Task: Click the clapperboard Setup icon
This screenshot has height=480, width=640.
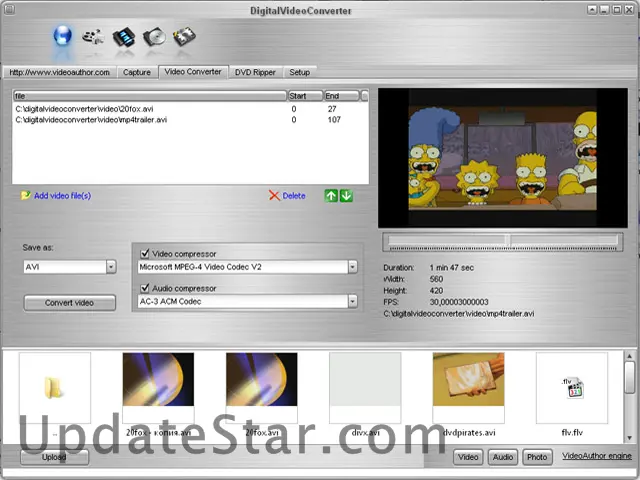Action: click(x=184, y=37)
